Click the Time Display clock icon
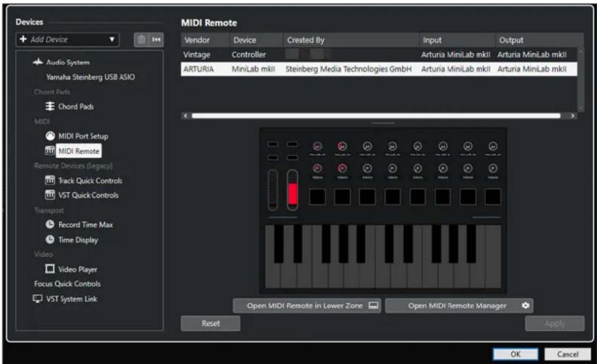 click(50, 239)
